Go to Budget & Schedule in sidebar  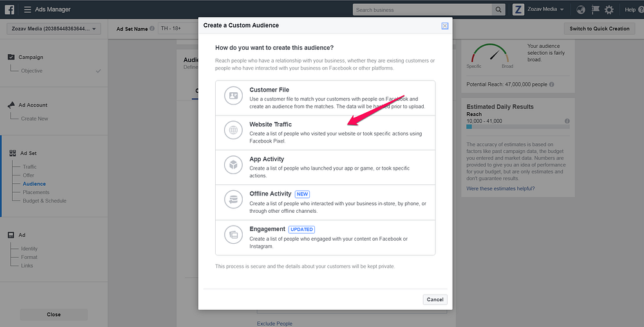[44, 201]
